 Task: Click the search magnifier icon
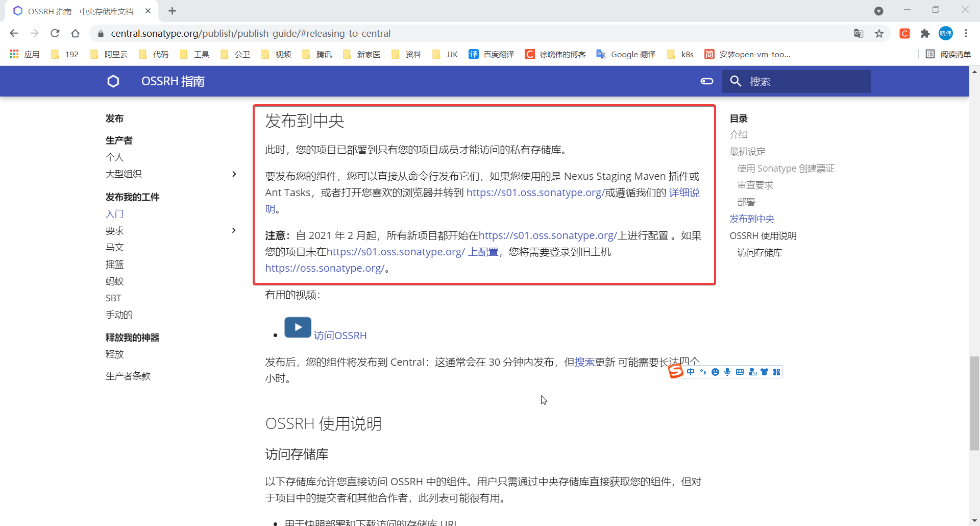(736, 81)
